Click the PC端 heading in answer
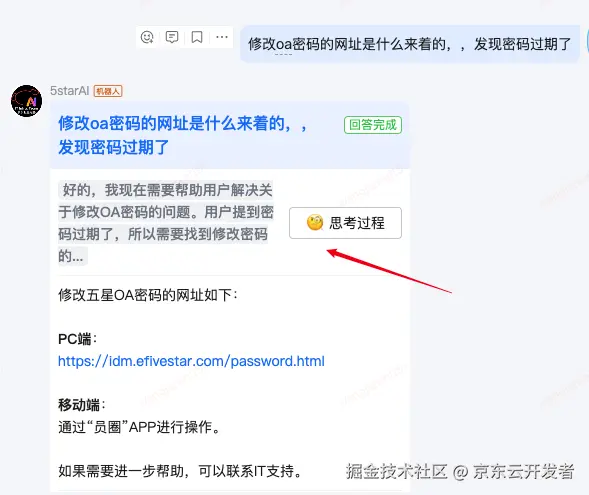The height and width of the screenshot is (495, 589). point(77,339)
